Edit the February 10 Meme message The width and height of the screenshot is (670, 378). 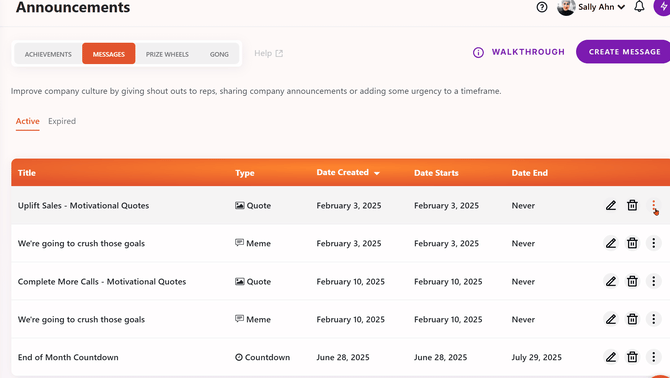611,319
